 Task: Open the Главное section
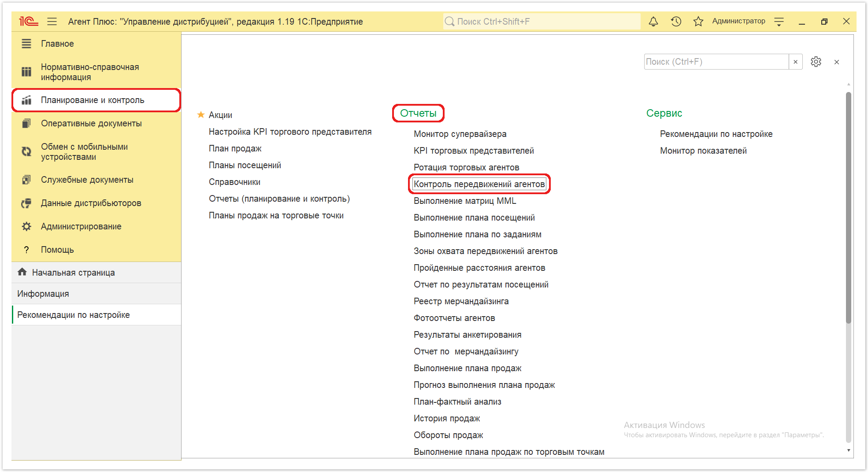pyautogui.click(x=96, y=44)
